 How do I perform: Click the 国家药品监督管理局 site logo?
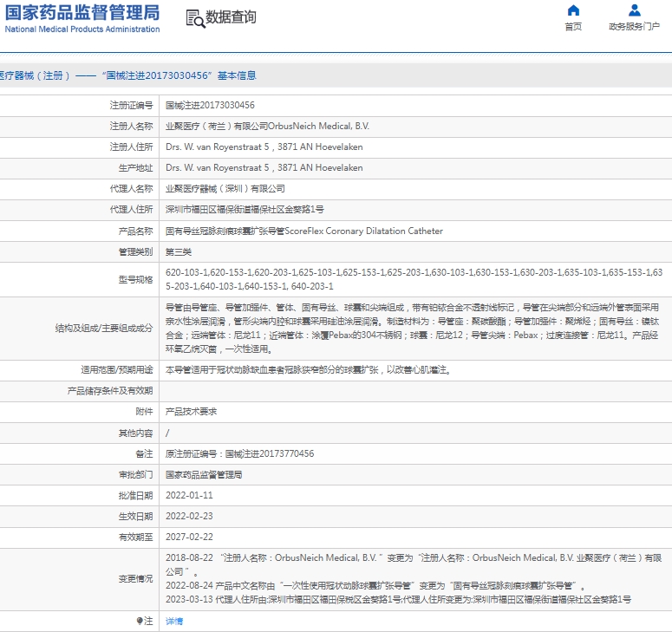[82, 18]
